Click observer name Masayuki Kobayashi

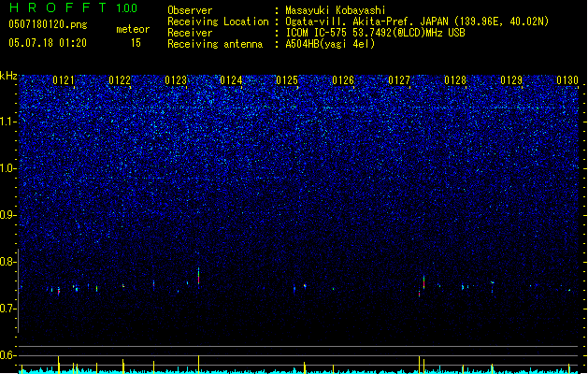pyautogui.click(x=336, y=10)
